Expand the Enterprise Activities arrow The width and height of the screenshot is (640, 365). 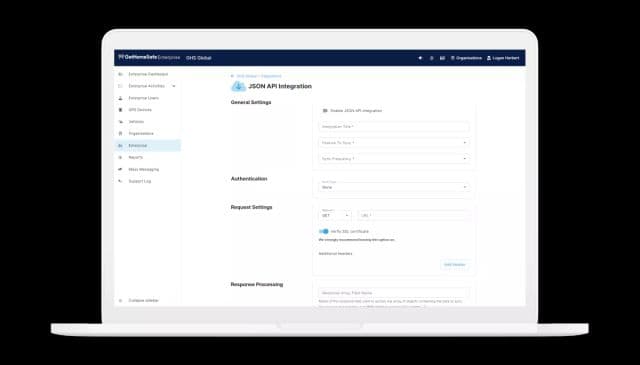click(174, 86)
